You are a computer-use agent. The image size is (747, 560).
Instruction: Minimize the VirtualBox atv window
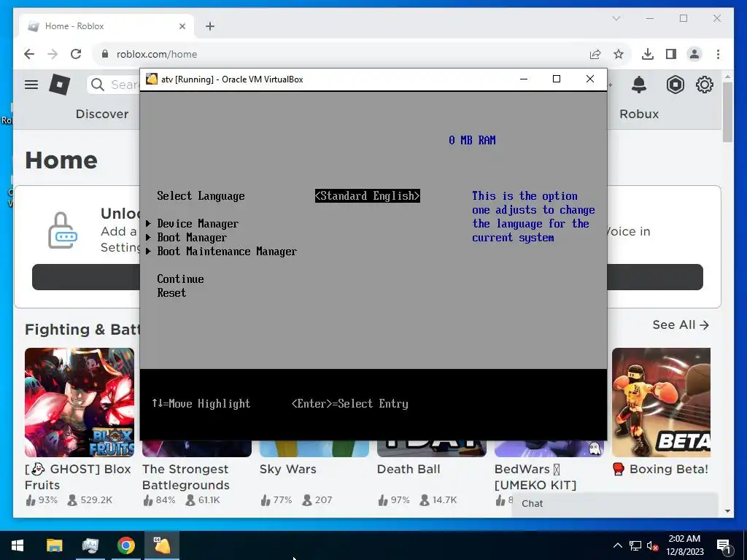click(x=524, y=79)
